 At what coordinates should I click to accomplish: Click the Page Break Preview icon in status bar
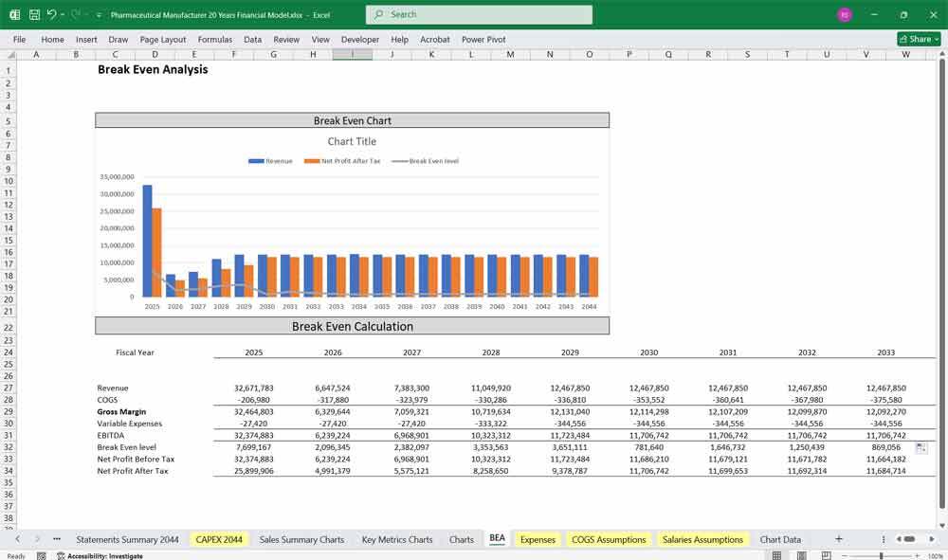click(x=826, y=554)
